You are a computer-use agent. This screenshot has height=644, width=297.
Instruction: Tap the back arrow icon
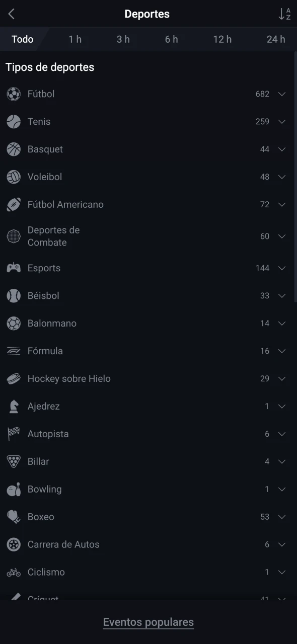pos(12,14)
